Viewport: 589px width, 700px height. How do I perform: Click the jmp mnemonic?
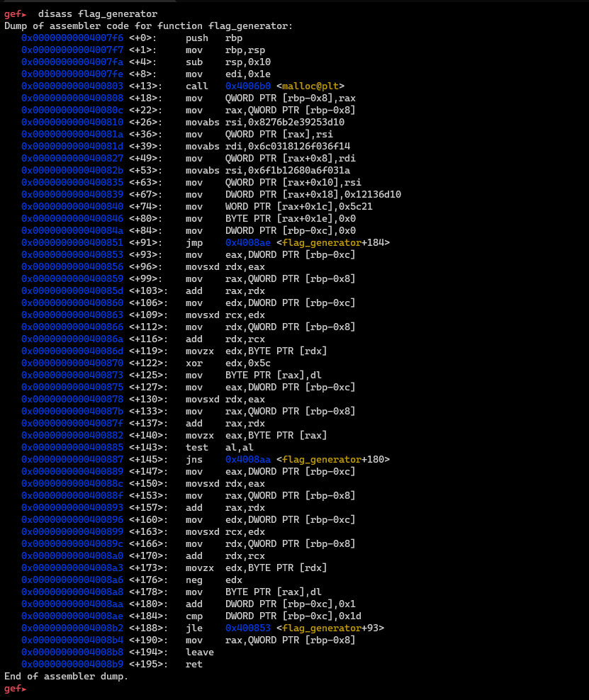[194, 243]
